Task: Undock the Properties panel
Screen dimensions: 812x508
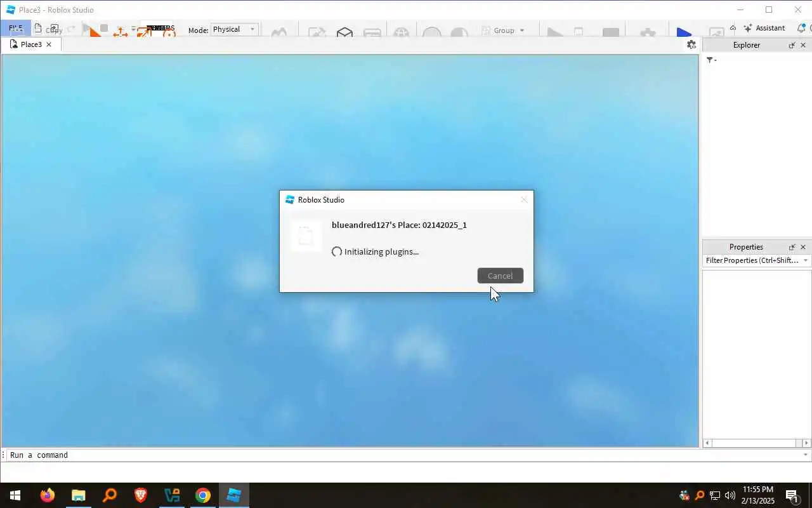Action: (792, 247)
